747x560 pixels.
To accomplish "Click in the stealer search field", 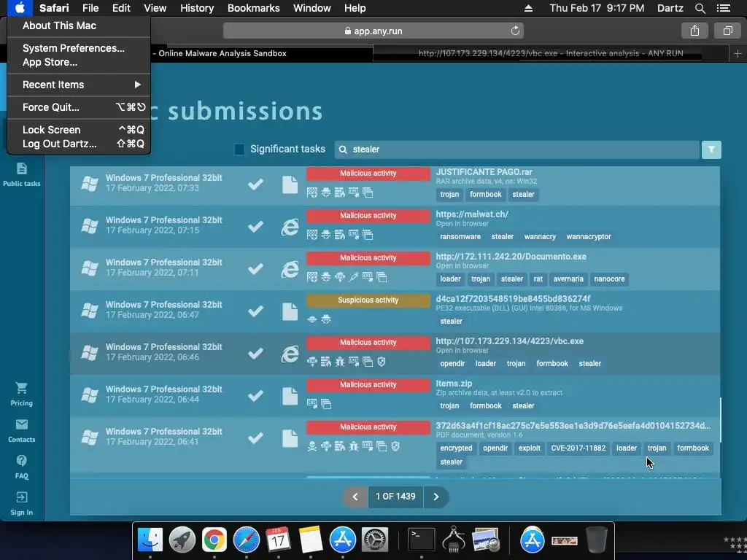I will point(517,149).
